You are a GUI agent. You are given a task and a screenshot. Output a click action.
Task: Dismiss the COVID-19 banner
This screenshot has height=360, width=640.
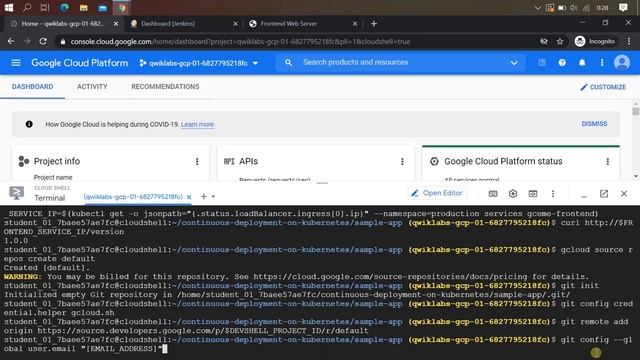pos(594,124)
